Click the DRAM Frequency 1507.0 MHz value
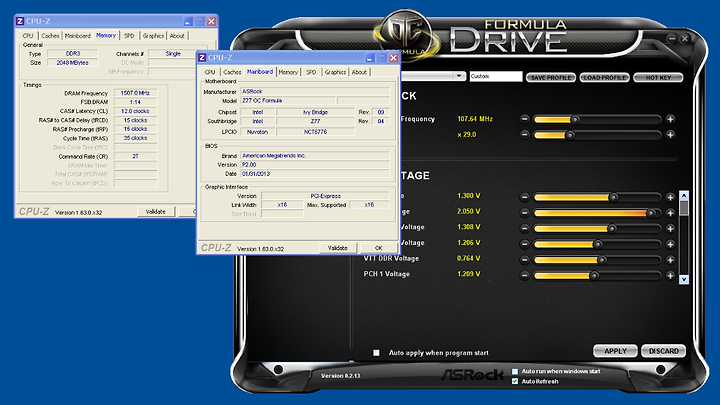Viewport: 720px width, 405px height. tap(135, 93)
